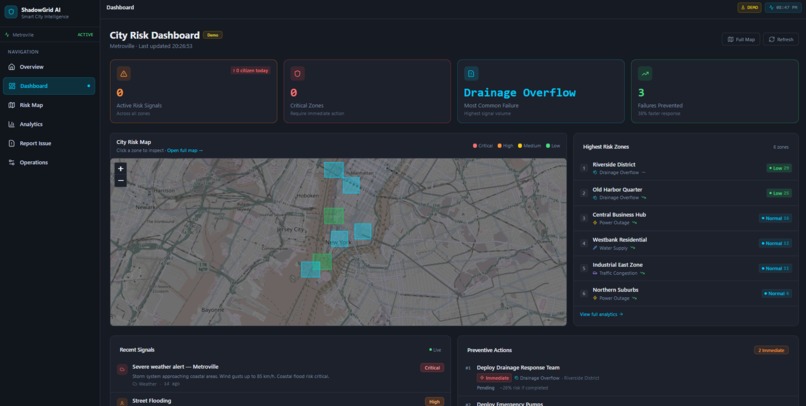Open the Street Flooding signal

[x=280, y=400]
